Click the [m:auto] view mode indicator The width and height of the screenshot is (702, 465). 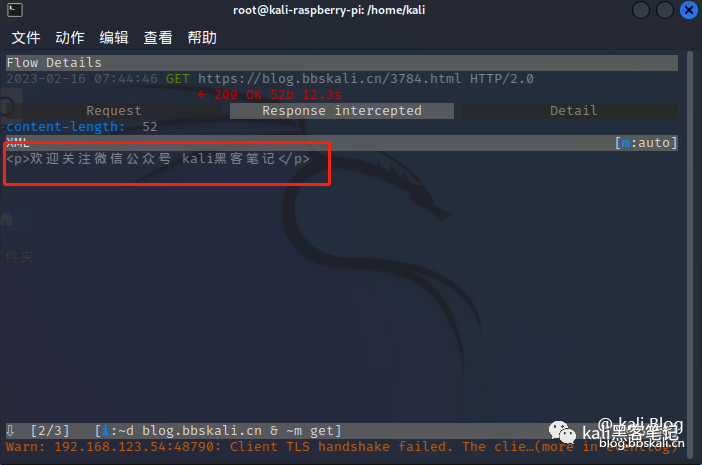click(x=646, y=143)
